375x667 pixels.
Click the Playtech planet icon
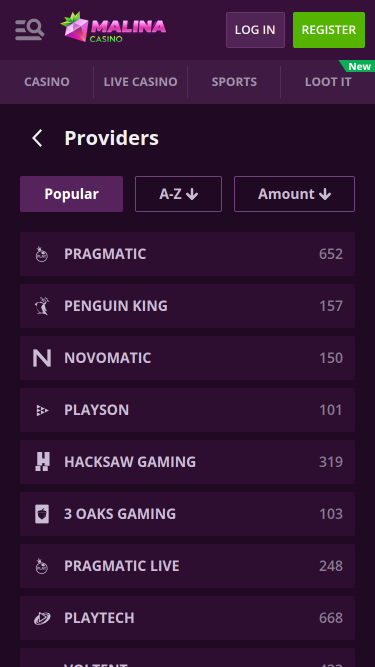42,618
